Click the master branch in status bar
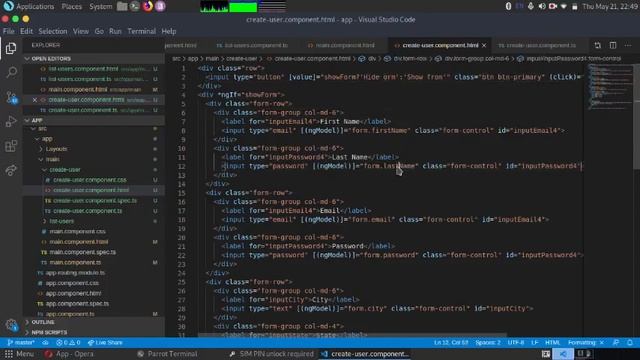Screen dimensions: 640x360 (21, 342)
